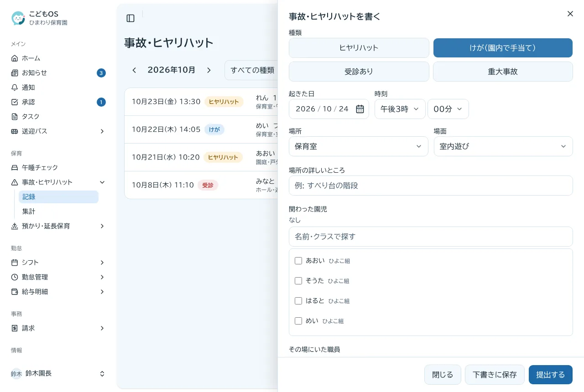Select the 集計 sidebar item
This screenshot has height=392, width=584.
click(58, 211)
